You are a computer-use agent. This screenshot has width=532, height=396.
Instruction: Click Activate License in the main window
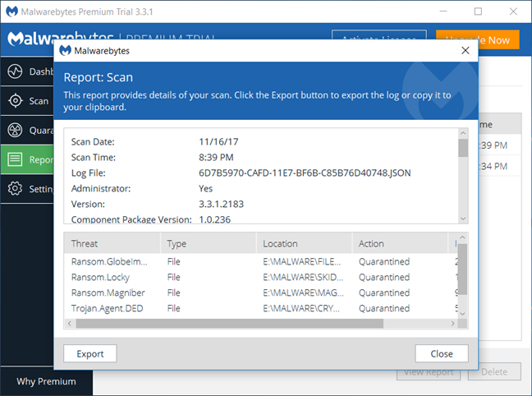point(379,35)
